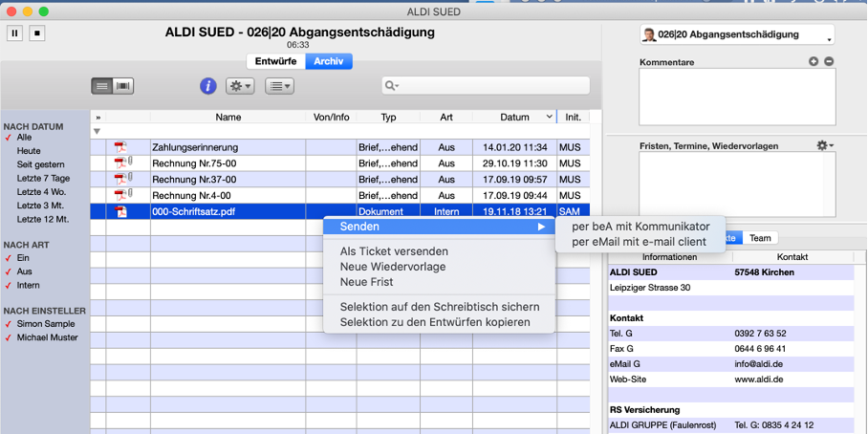Select the ALDI GRUPPE (Faulenrost) entry
This screenshot has height=434, width=868.
[663, 425]
